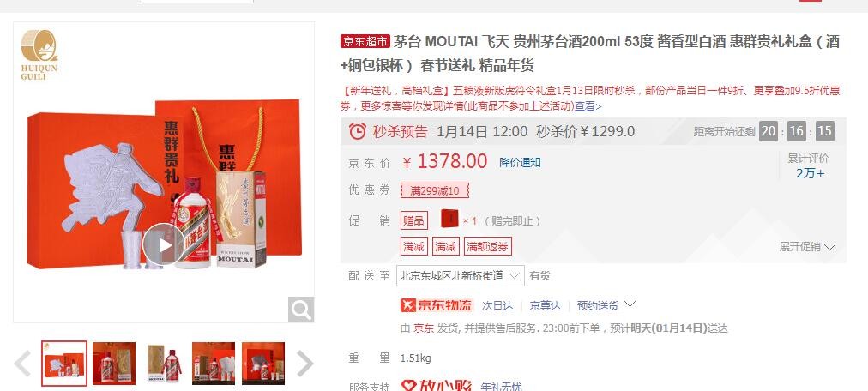Open delivery address dropdown 北京东城区北新桥街道
The height and width of the screenshot is (391, 868).
click(460, 275)
